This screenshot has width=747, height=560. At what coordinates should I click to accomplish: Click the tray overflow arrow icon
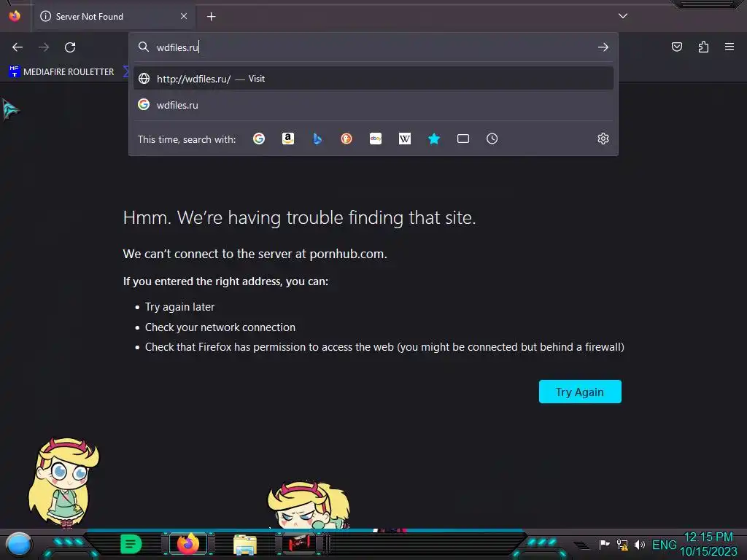click(581, 545)
